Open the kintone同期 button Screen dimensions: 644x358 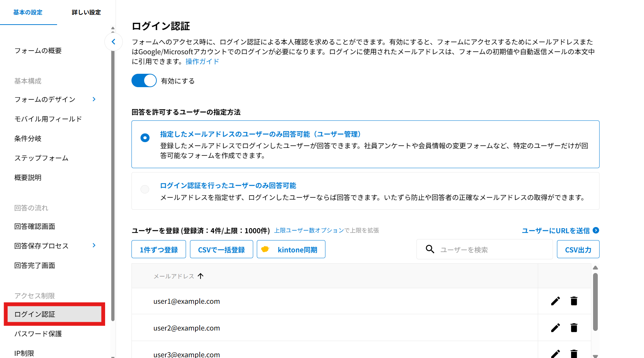tap(291, 250)
